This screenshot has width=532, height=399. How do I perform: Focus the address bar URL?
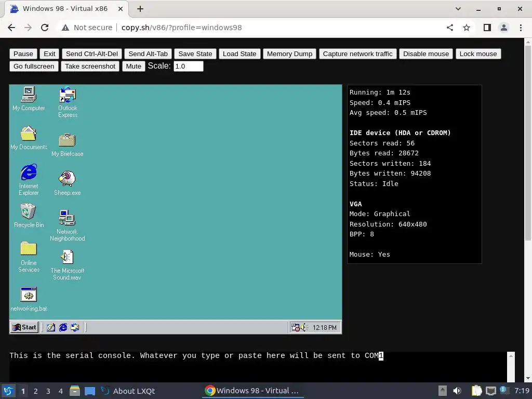click(x=181, y=28)
